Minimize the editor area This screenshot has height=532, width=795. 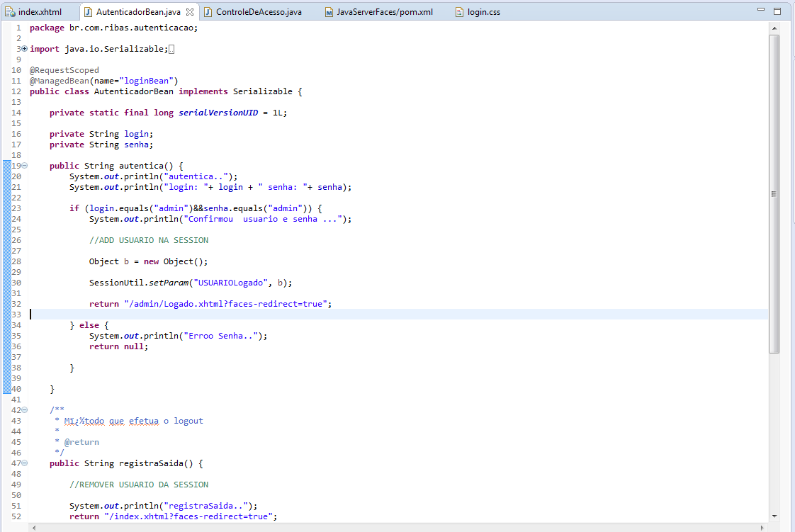tap(760, 10)
